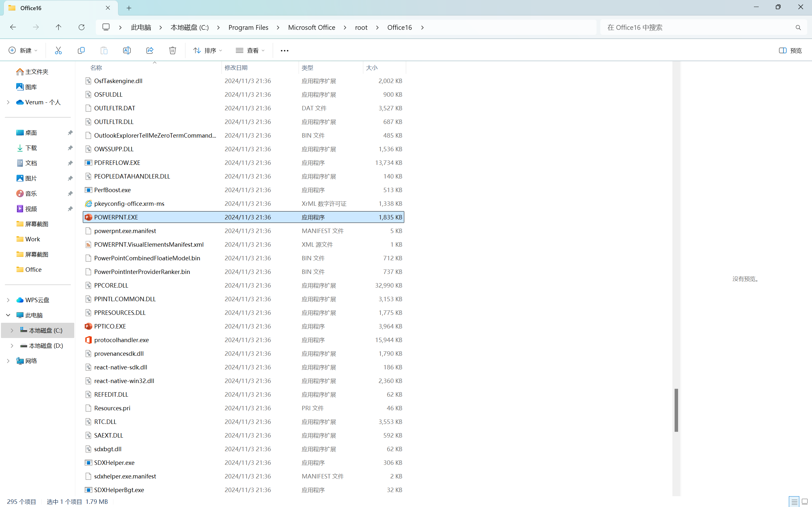This screenshot has width=812, height=507.
Task: Click the PowerPoint icon of POWERPNT.EXE
Action: (88, 217)
